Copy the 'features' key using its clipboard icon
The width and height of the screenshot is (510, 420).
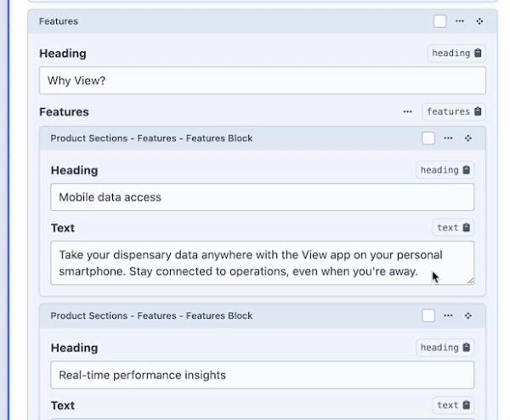point(478,111)
